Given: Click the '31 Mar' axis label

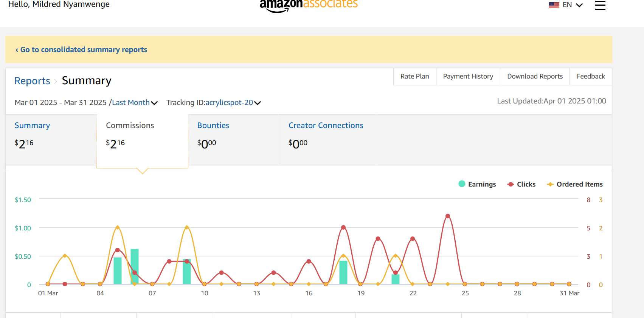Looking at the screenshot, I should [x=570, y=293].
